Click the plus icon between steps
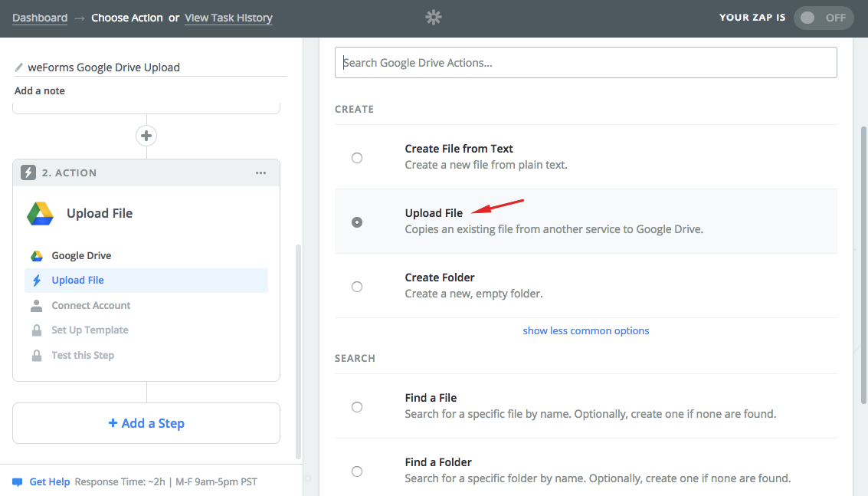Viewport: 868px width, 496px height. tap(146, 136)
